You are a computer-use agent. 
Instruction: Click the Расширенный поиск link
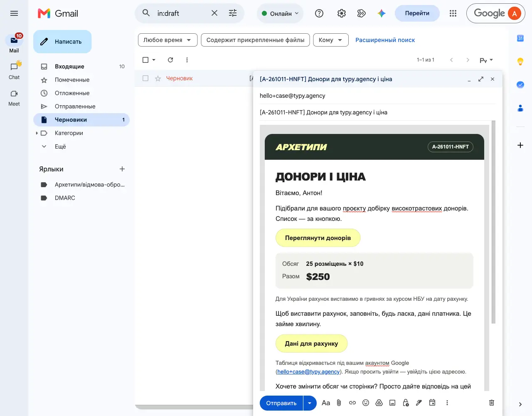coord(385,40)
